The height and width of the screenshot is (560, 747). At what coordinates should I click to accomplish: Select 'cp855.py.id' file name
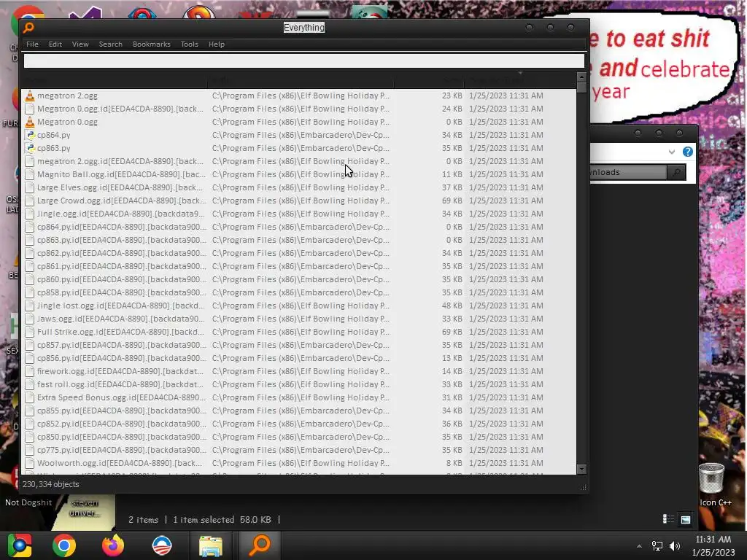pos(122,411)
